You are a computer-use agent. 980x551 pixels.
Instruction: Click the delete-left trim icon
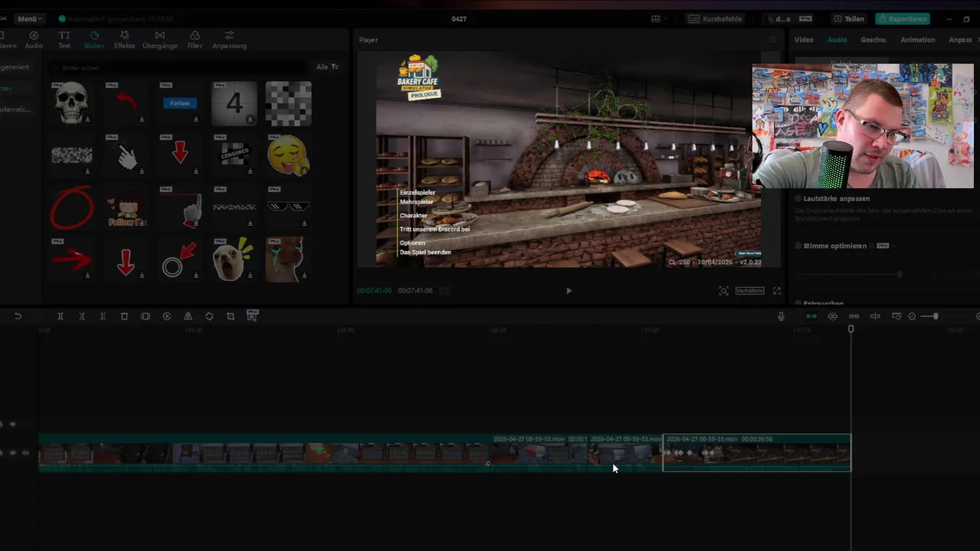[82, 316]
